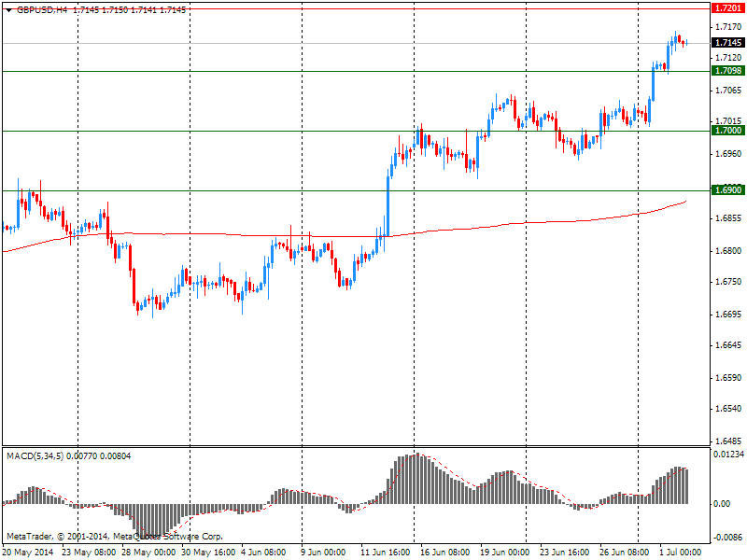Click the 1.6750 price scale value
The width and height of the screenshot is (747, 560).
[728, 282]
